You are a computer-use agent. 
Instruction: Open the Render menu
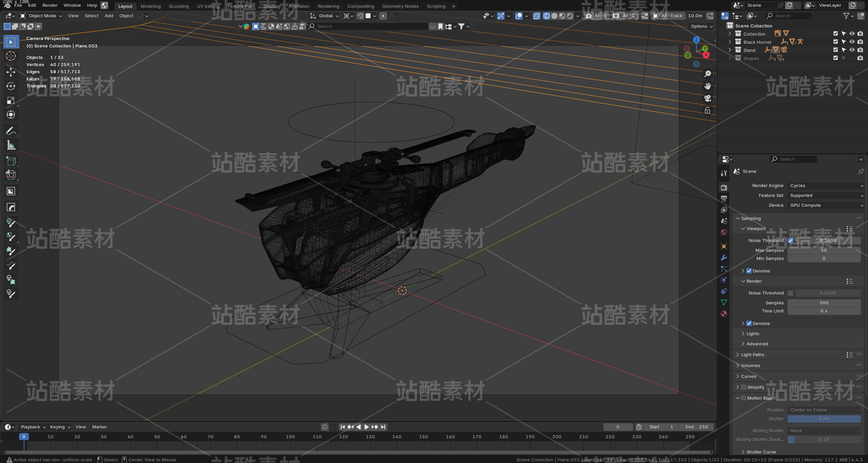50,5
